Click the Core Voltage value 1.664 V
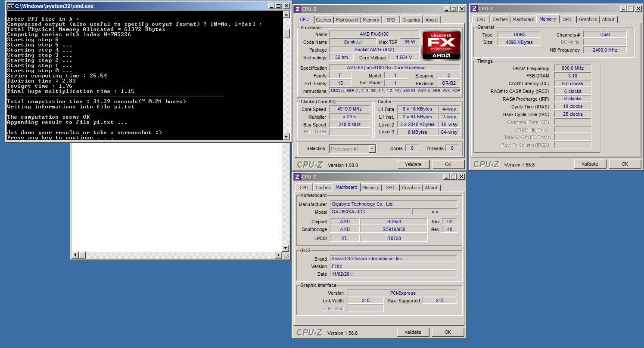This screenshot has width=644, height=348. 404,57
